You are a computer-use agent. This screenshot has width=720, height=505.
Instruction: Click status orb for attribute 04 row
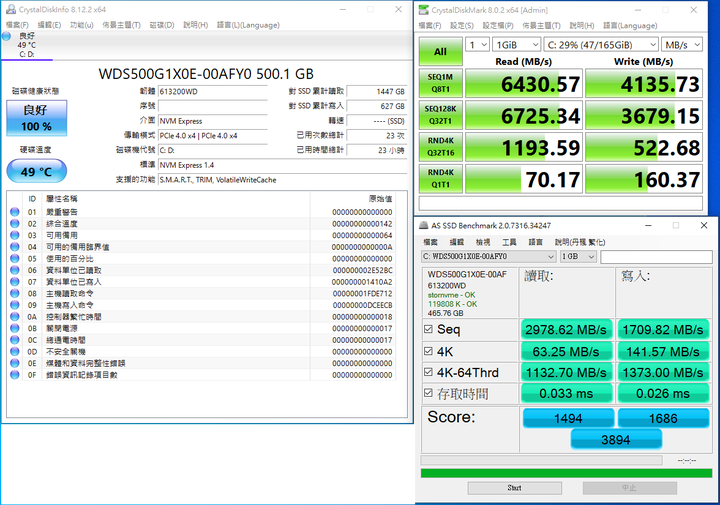15,247
